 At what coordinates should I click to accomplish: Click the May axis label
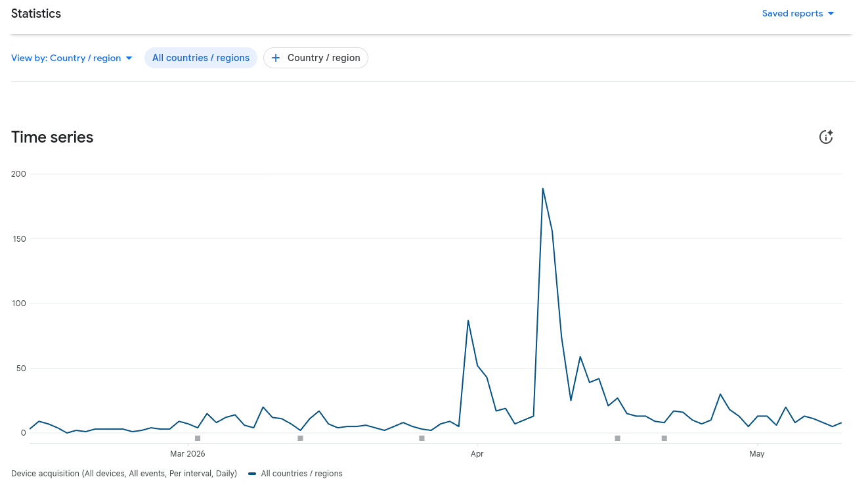click(757, 454)
